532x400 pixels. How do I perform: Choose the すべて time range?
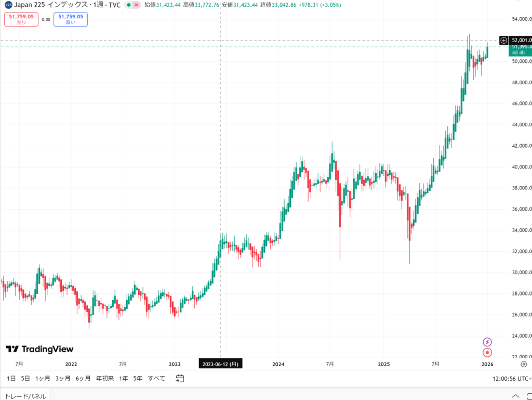(156, 378)
